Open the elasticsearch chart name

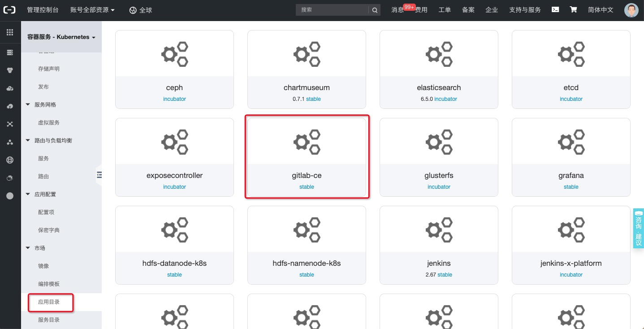(439, 87)
